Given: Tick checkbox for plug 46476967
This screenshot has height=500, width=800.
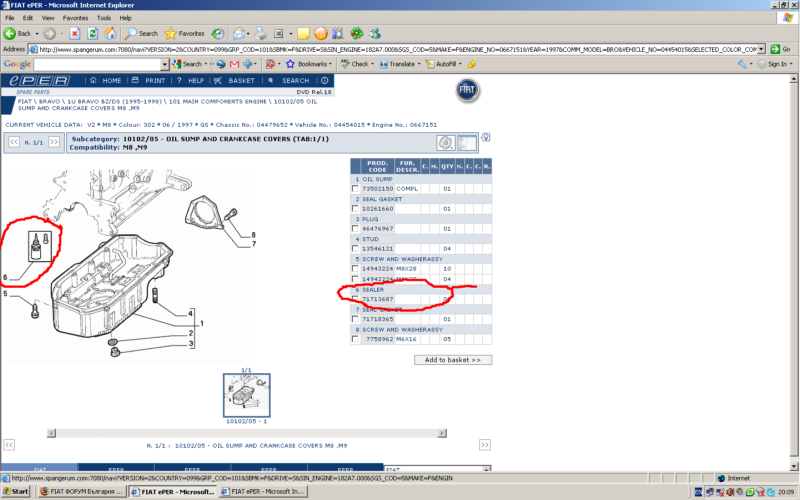Looking at the screenshot, I should tap(355, 228).
